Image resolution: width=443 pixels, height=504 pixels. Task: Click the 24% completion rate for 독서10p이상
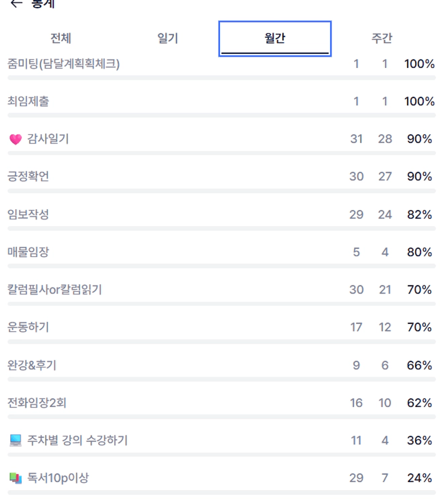point(419,478)
